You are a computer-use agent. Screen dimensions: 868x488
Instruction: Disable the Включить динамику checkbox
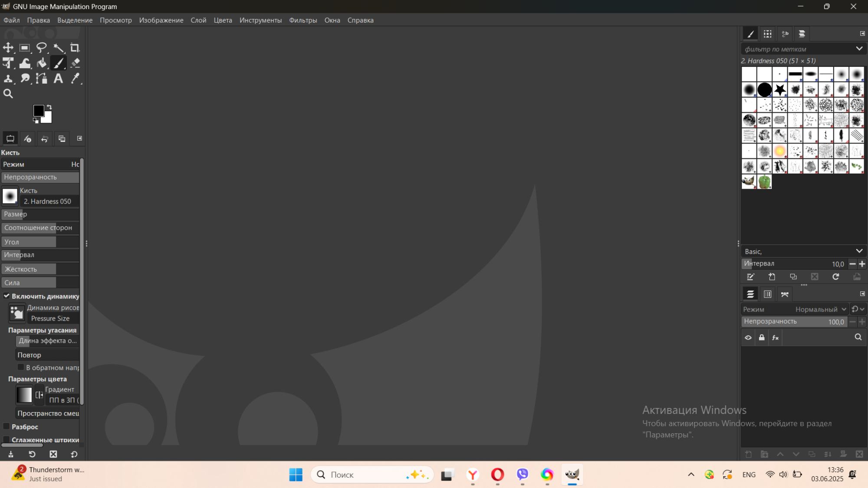[x=7, y=296]
